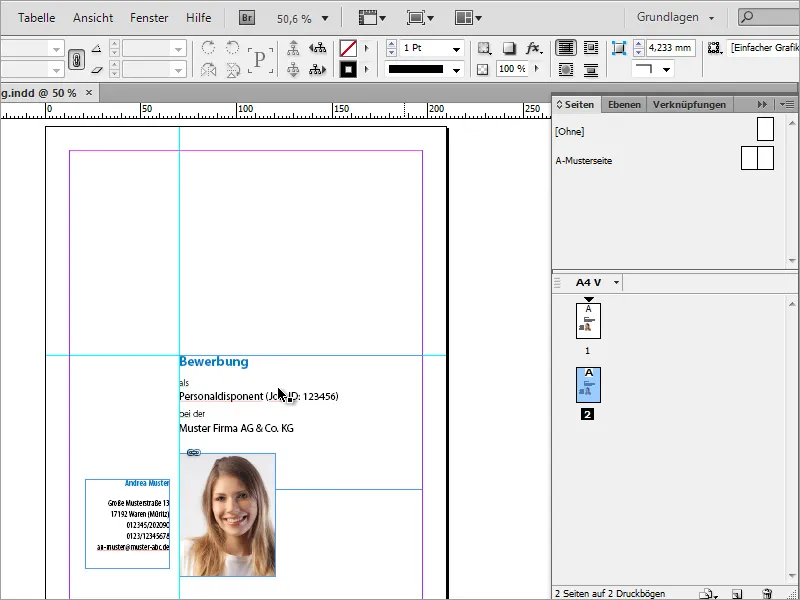Open the Seiten panel flyout menu

(787, 103)
